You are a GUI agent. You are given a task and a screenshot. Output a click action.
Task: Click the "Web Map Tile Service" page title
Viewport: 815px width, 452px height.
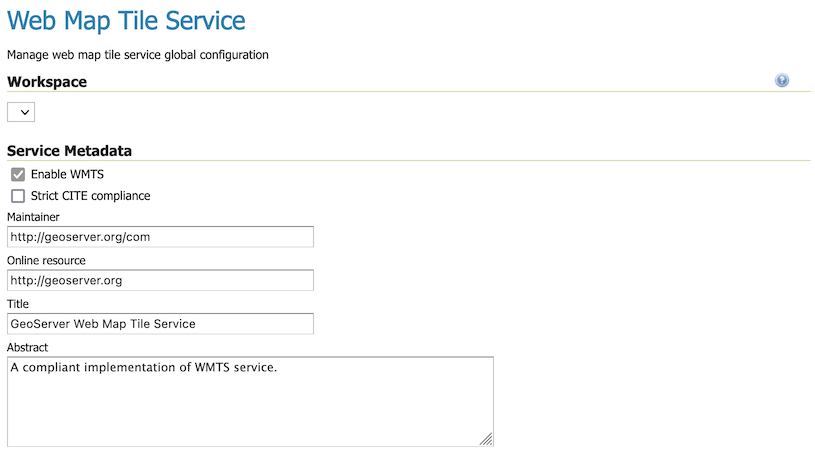126,20
